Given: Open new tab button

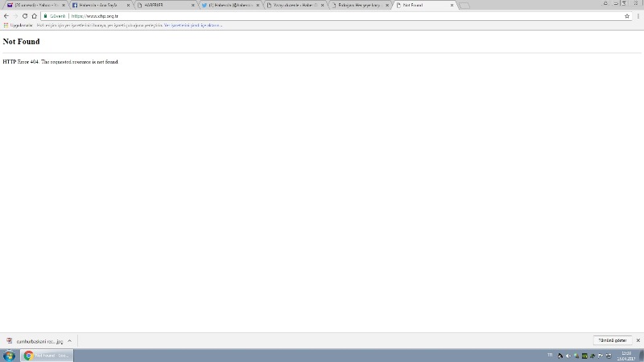Looking at the screenshot, I should click(x=465, y=5).
